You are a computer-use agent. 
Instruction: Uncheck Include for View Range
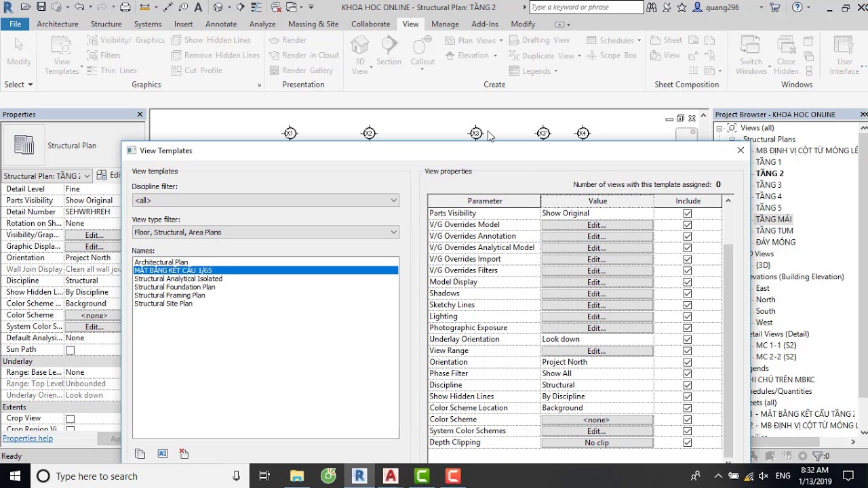point(688,351)
